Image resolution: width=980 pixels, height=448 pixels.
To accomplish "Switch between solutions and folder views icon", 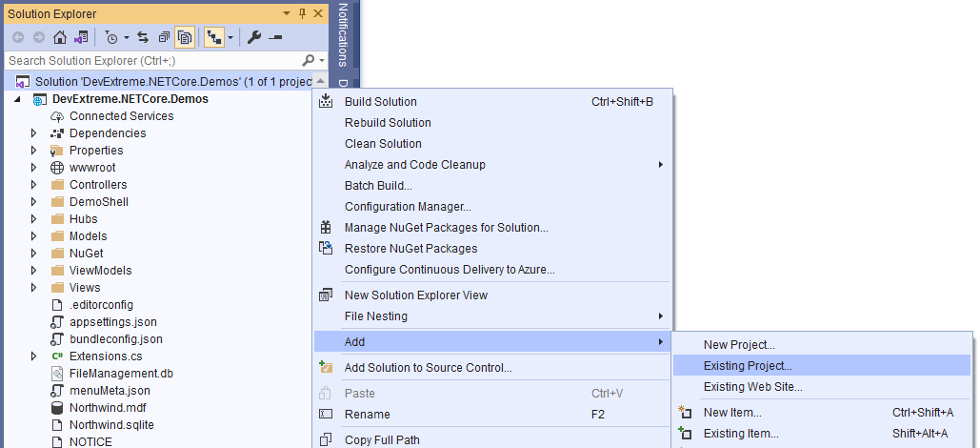I will (81, 37).
